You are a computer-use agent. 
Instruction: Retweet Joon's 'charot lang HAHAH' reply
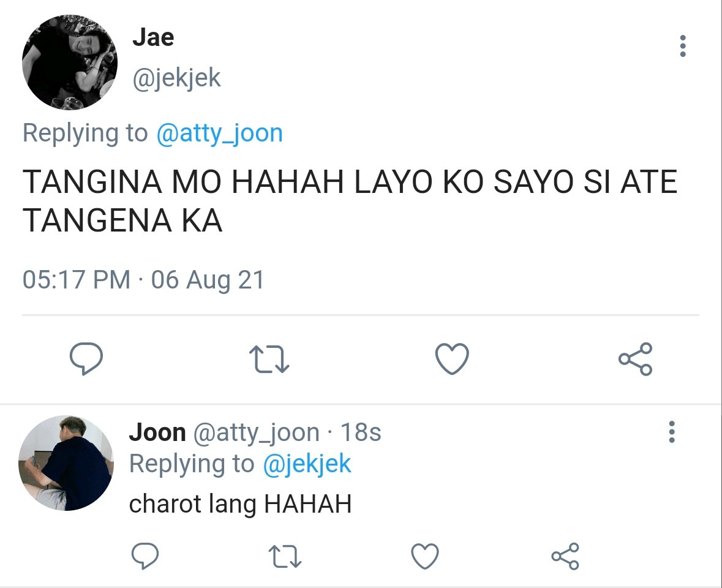[x=285, y=556]
